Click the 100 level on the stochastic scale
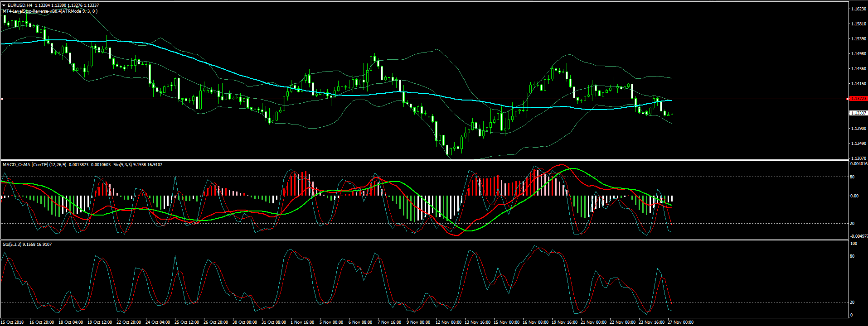This screenshot has height=326, width=868. (853, 244)
